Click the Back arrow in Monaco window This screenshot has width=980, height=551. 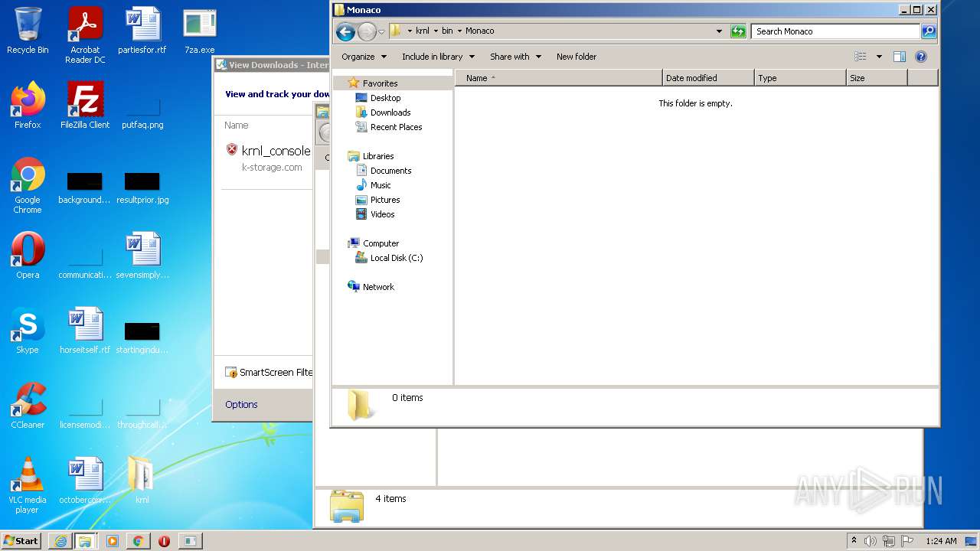coord(345,31)
